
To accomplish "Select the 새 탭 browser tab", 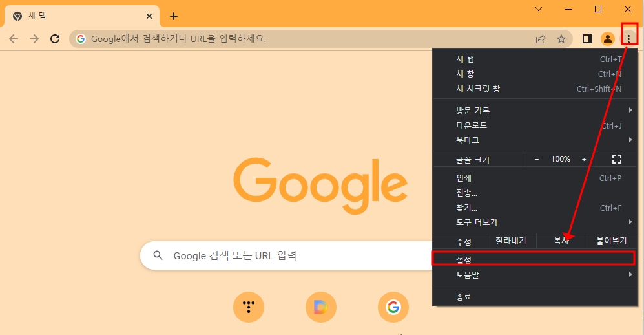I will coord(81,16).
